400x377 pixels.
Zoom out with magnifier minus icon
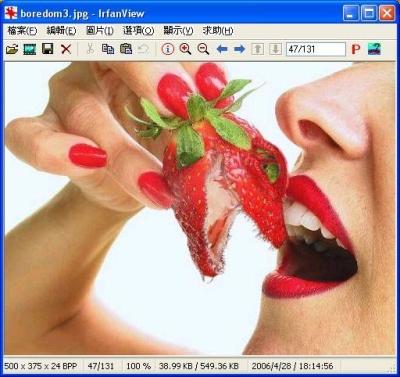click(203, 49)
